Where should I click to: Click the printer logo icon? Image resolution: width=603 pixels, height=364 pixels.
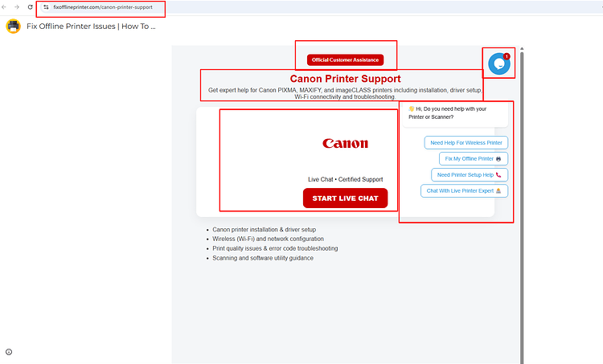tap(14, 27)
